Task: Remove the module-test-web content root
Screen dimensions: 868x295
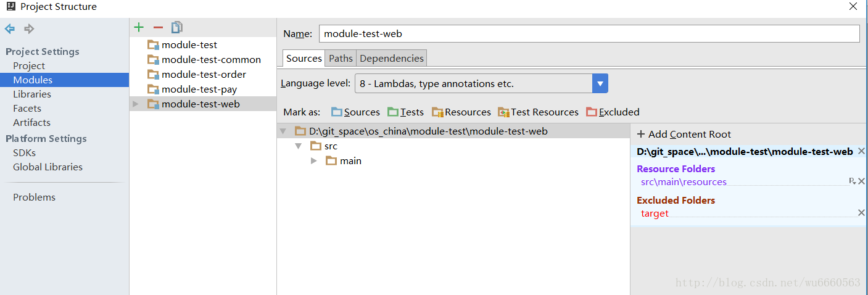Action: pyautogui.click(x=861, y=151)
